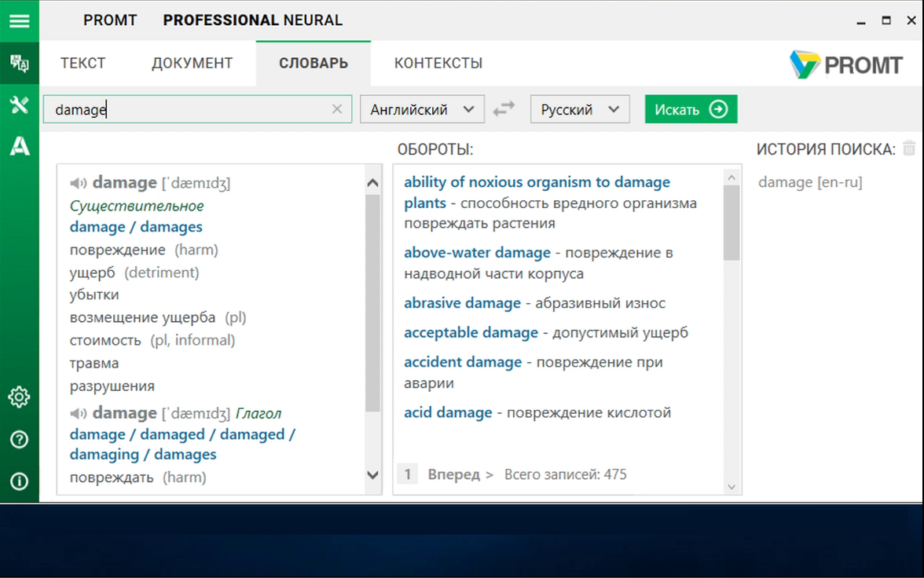Click the Искать search button
This screenshot has height=578, width=924.
pyautogui.click(x=691, y=109)
